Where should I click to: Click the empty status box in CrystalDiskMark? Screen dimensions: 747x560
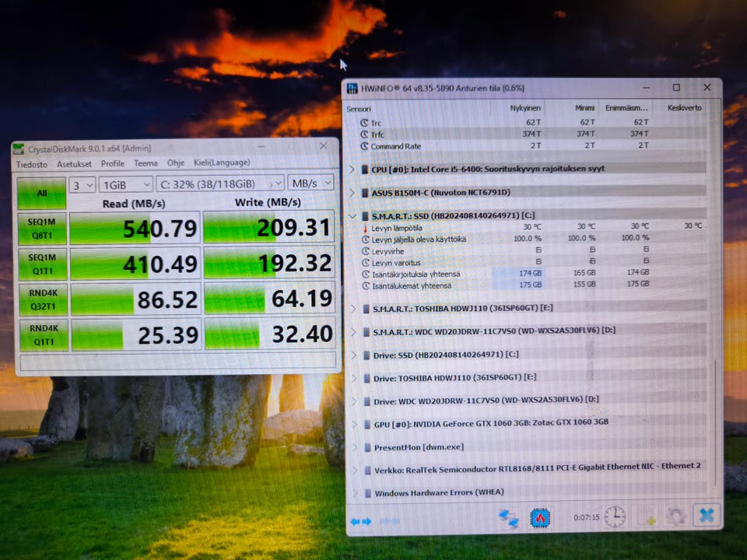178,361
